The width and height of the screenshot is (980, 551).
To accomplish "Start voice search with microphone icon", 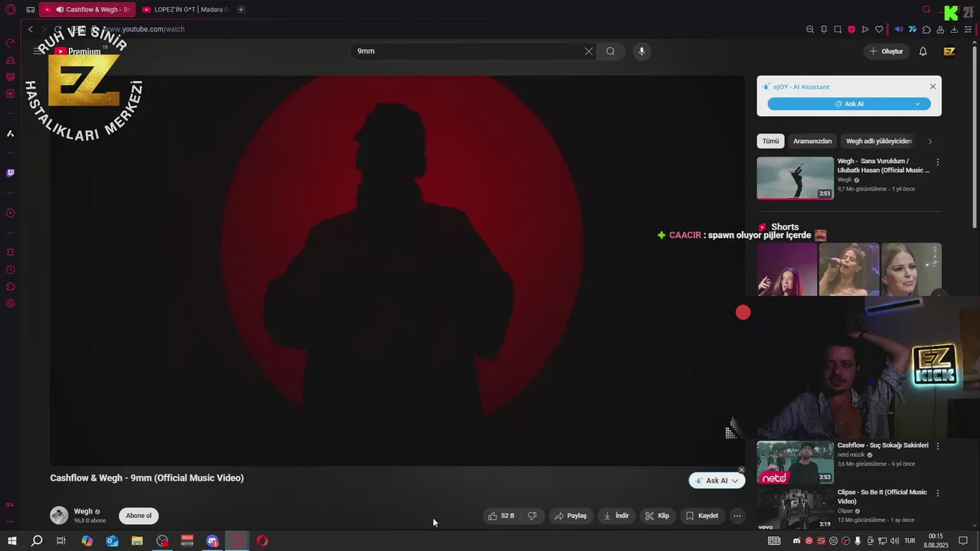I will coord(642,51).
